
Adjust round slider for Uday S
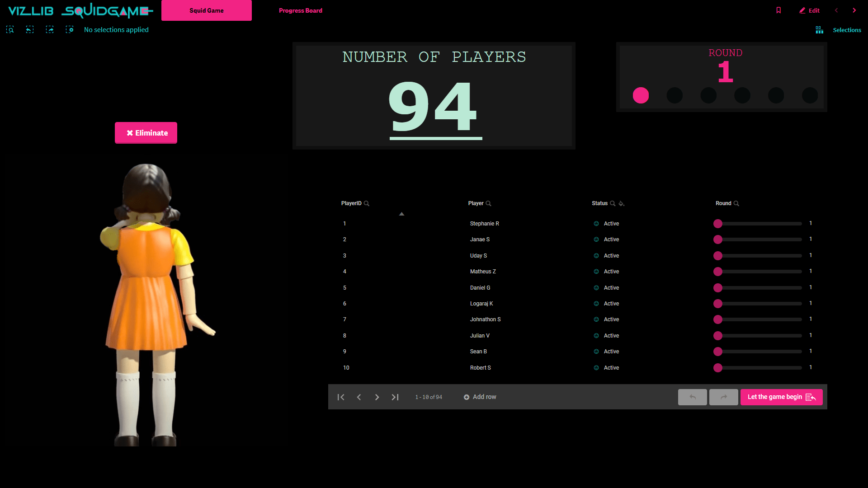pyautogui.click(x=758, y=256)
